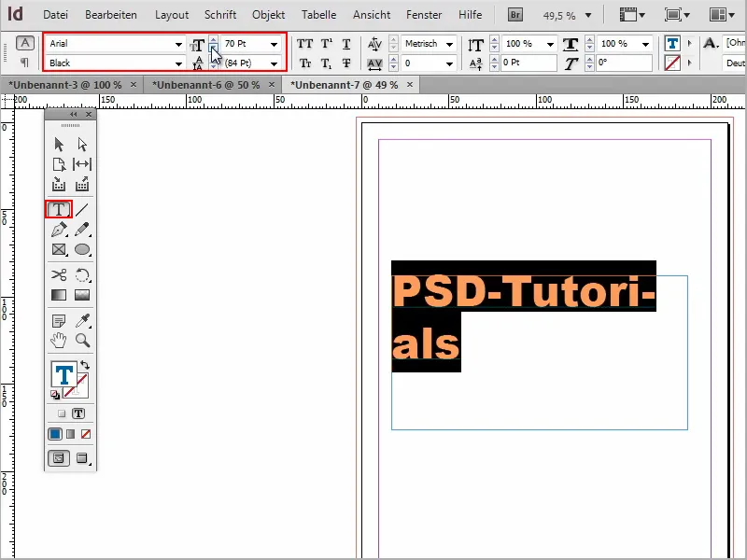Select the Gap tool
Image resolution: width=747 pixels, height=560 pixels.
pos(82,164)
